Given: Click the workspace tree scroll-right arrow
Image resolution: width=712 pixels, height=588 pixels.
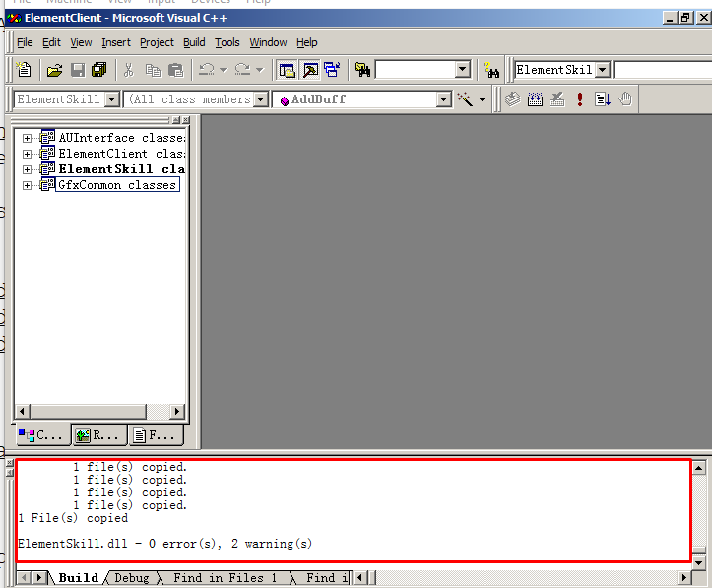Looking at the screenshot, I should click(177, 412).
